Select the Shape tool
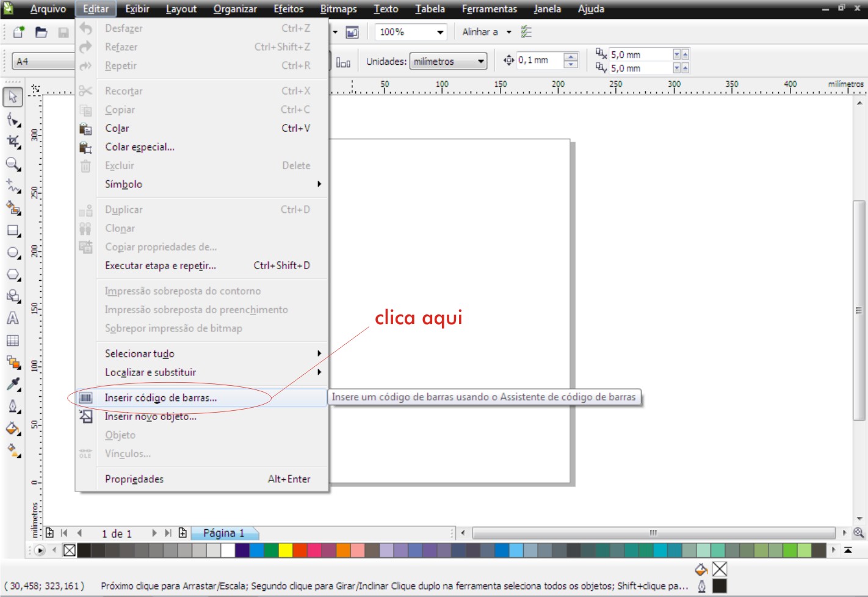The image size is (868, 597). pos(12,120)
